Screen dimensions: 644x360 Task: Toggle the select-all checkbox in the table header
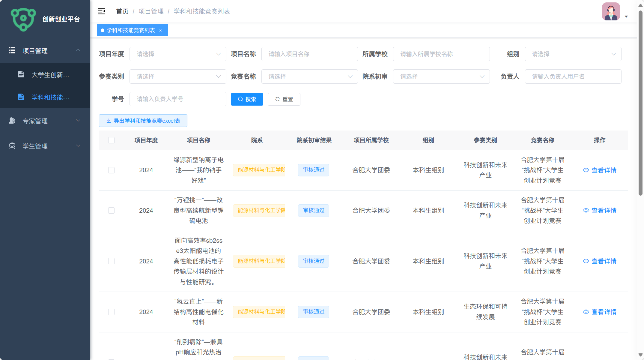[111, 140]
